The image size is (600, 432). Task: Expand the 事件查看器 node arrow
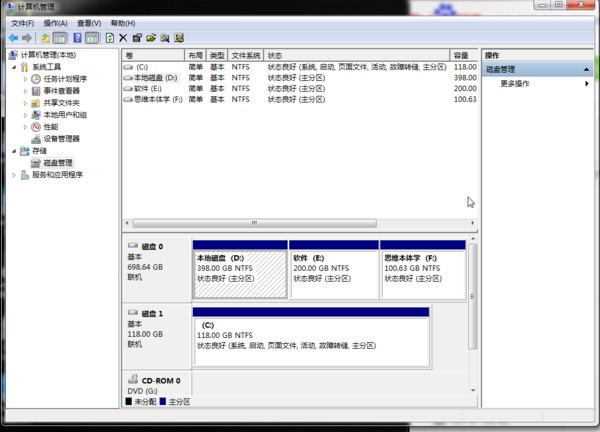(25, 91)
